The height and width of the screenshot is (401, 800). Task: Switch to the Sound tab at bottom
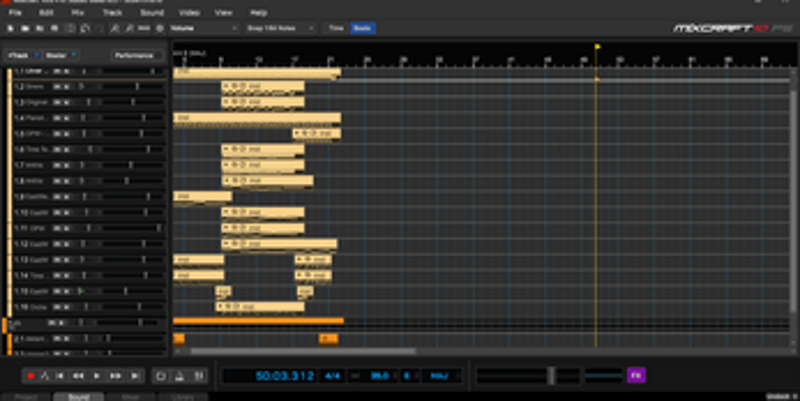[x=78, y=397]
